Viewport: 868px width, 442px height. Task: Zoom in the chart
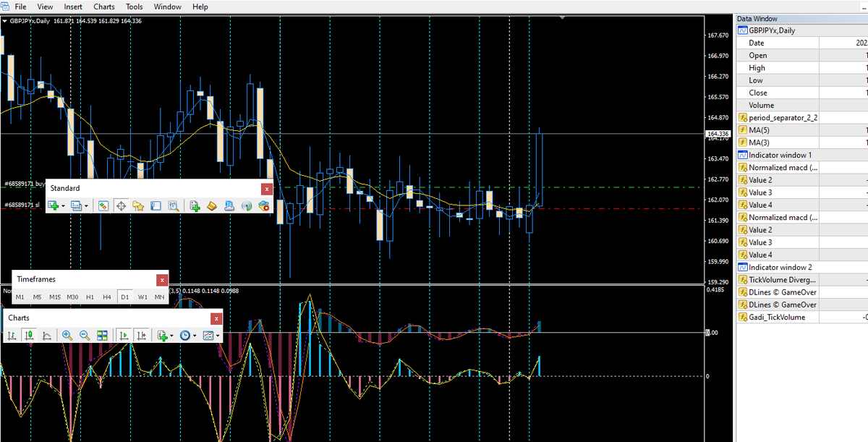tap(67, 336)
